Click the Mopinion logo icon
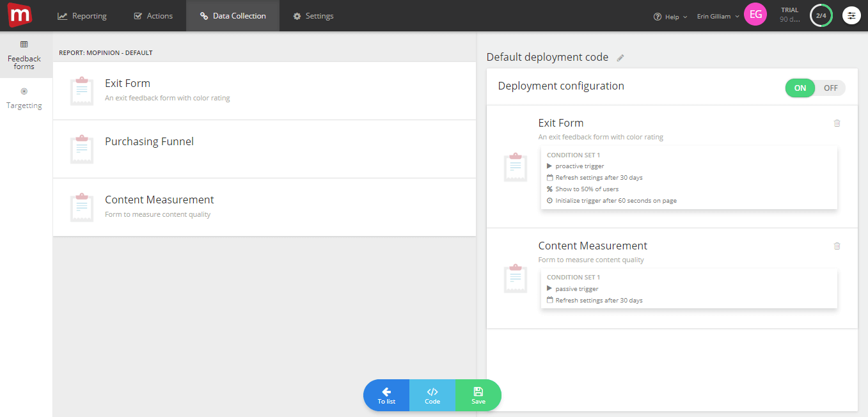The image size is (868, 417). [x=19, y=15]
